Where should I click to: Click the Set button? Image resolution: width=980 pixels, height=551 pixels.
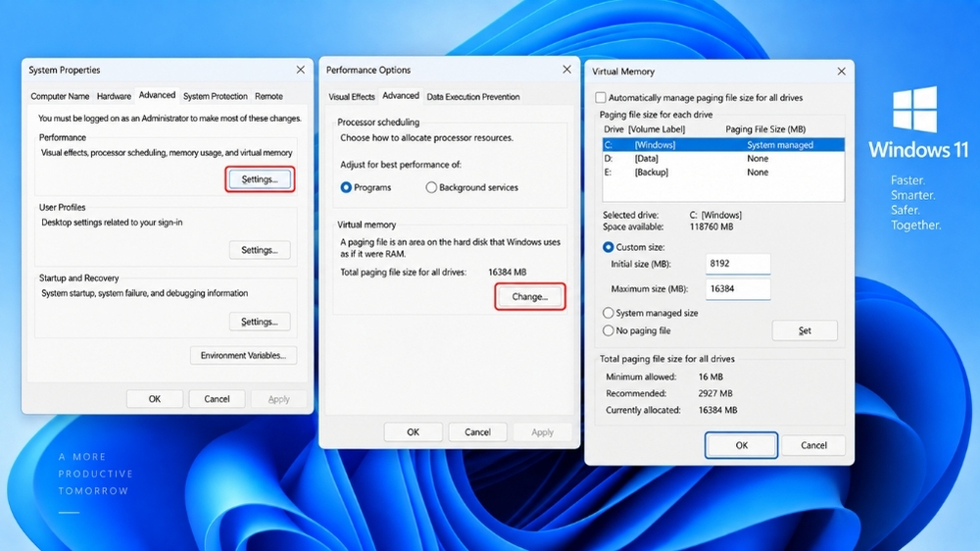805,330
